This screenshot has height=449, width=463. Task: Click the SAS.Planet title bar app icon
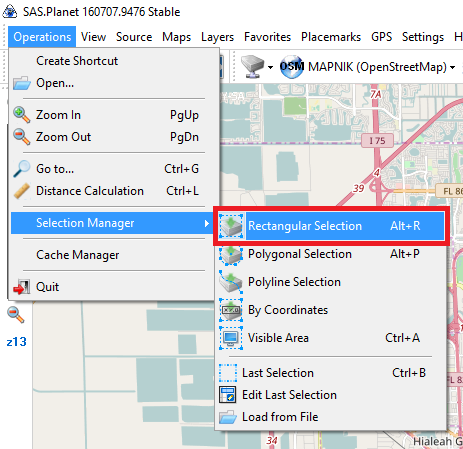[10, 12]
